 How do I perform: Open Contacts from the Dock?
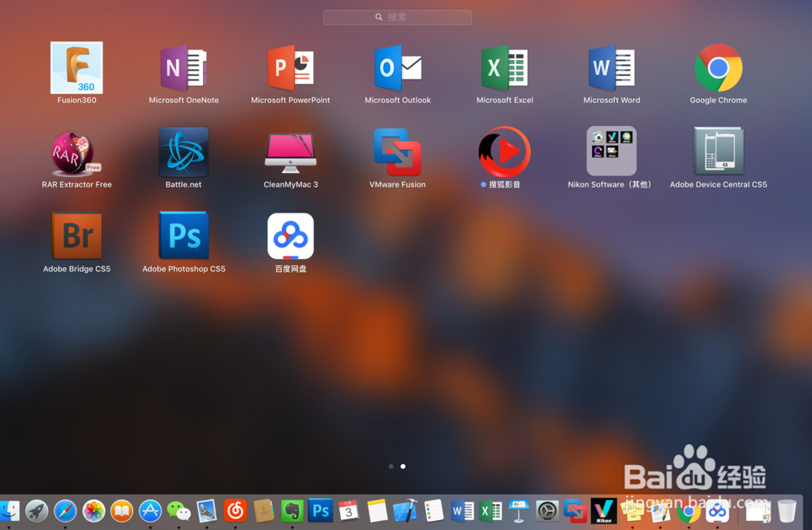tap(264, 511)
